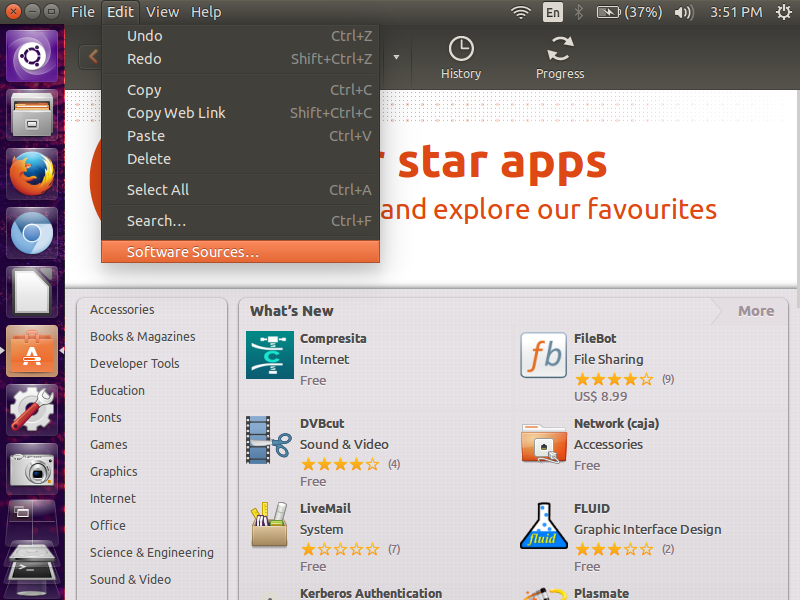Image resolution: width=800 pixels, height=600 pixels.
Task: Open the Office category
Action: [108, 526]
